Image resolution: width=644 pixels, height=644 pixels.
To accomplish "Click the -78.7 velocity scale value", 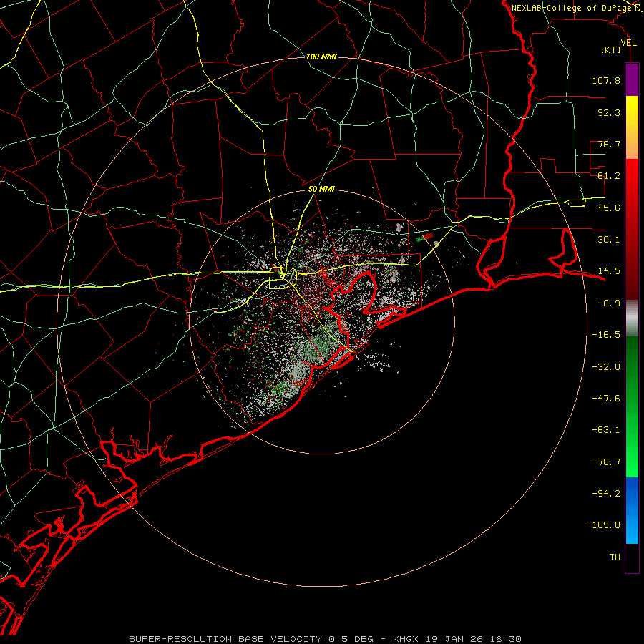I will coord(606,462).
